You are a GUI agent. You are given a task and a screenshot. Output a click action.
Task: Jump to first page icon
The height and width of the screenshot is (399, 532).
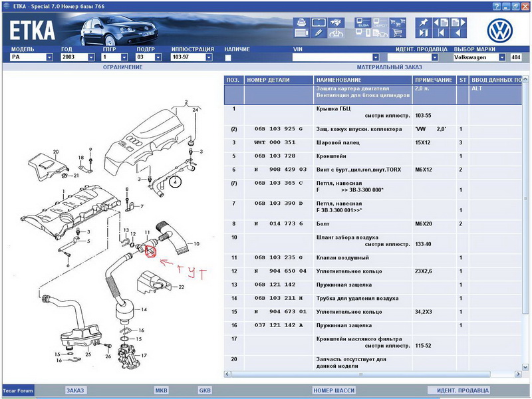coord(441,33)
